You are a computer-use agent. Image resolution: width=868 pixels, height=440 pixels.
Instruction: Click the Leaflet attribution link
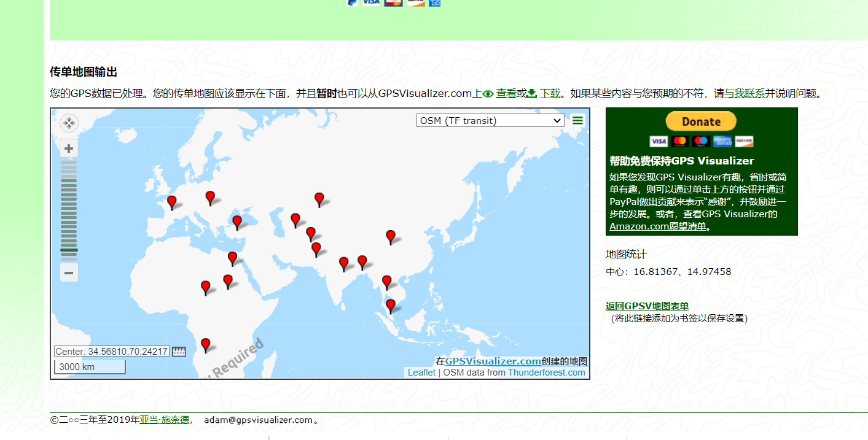pyautogui.click(x=421, y=372)
